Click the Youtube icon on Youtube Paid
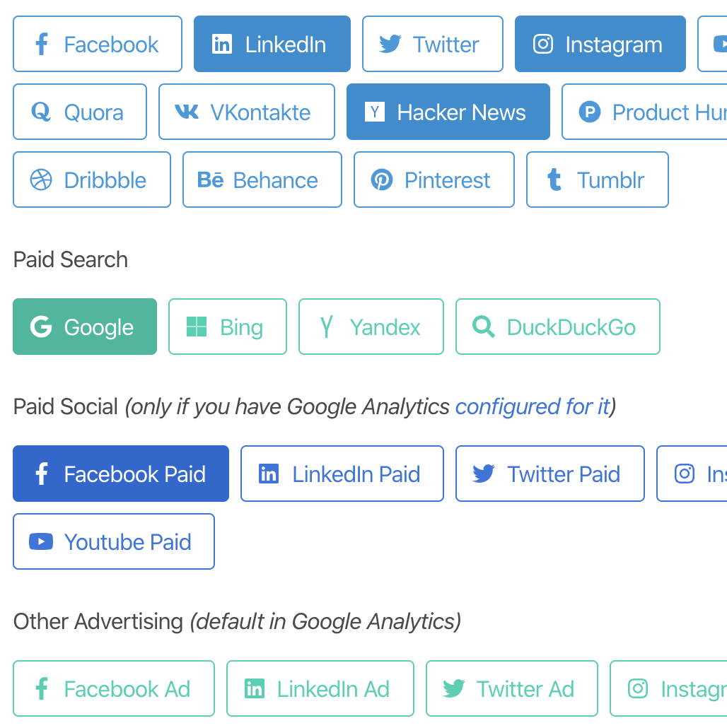This screenshot has height=728, width=727. [41, 541]
